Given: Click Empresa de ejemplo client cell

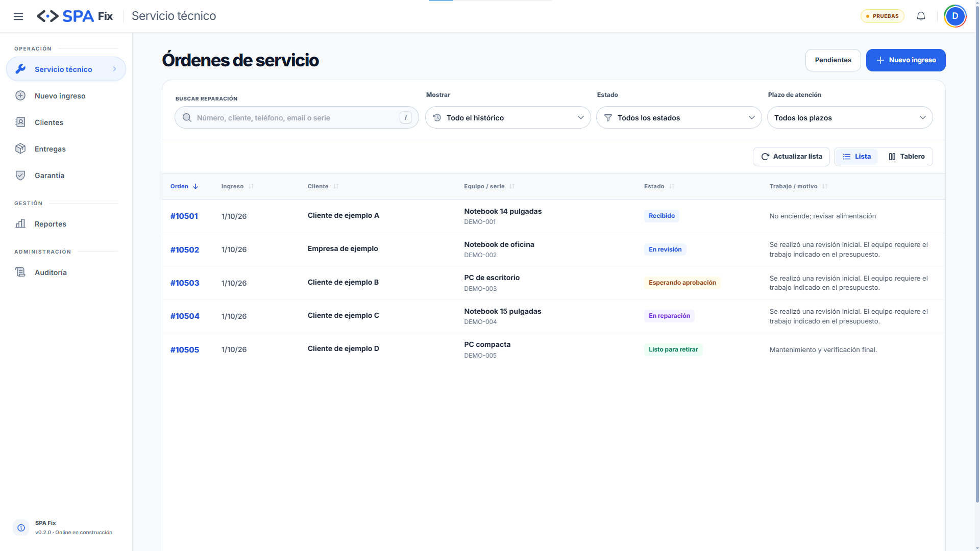Looking at the screenshot, I should (343, 248).
